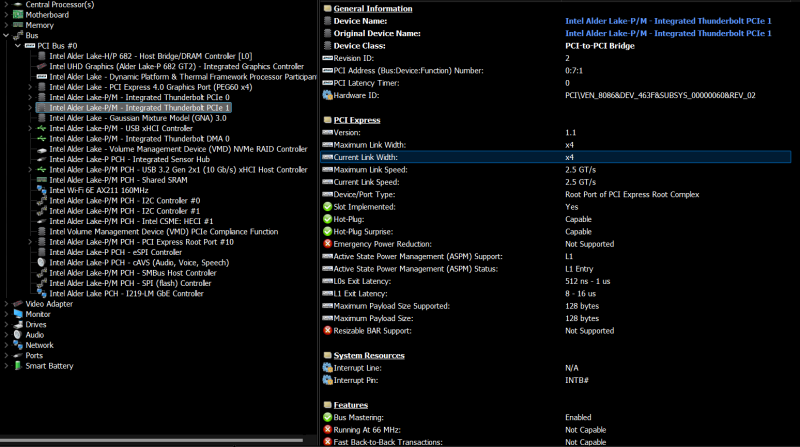
Task: Click the Interrupt Line property icon
Action: [328, 367]
